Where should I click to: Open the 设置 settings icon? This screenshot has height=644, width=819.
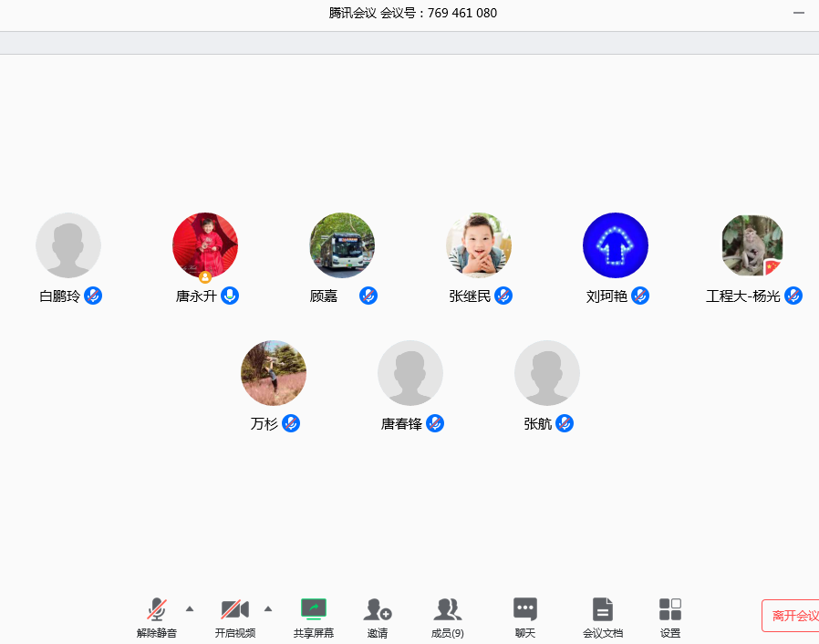point(670,609)
